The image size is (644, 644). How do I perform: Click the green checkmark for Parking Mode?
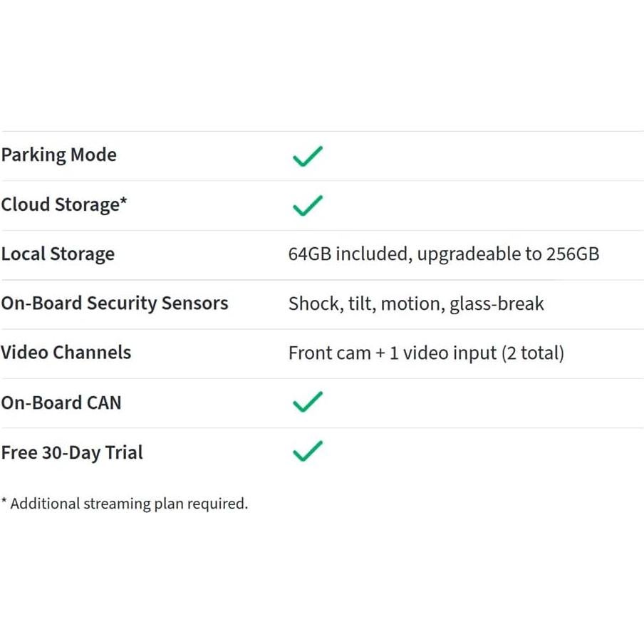pos(307,156)
